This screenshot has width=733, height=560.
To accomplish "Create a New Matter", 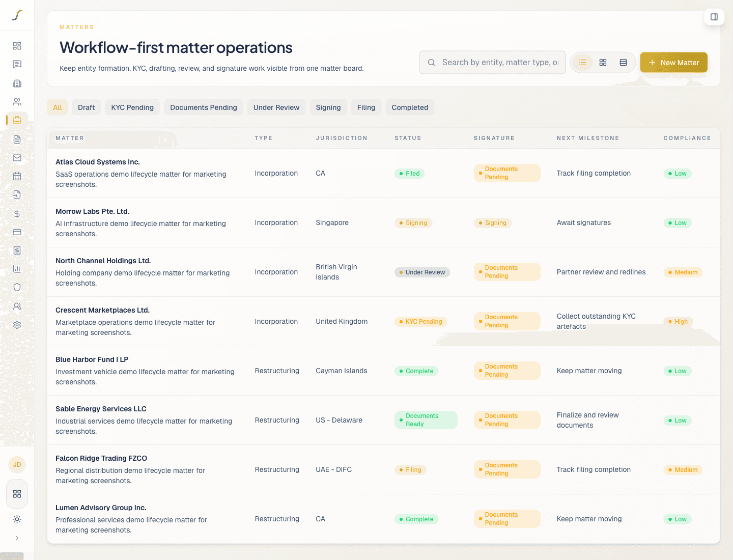I will point(673,62).
